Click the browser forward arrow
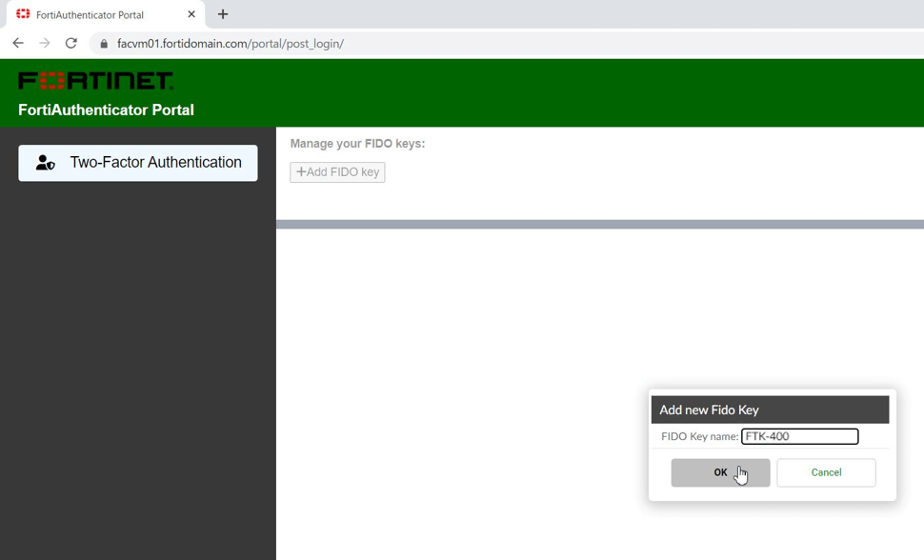This screenshot has height=560, width=924. (x=44, y=43)
